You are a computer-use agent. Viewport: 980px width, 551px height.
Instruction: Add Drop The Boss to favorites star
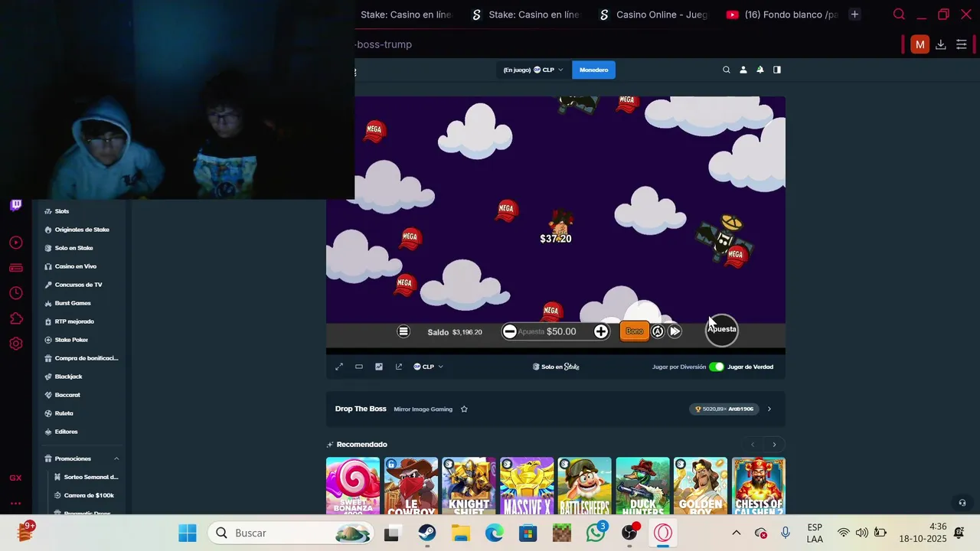tap(464, 409)
